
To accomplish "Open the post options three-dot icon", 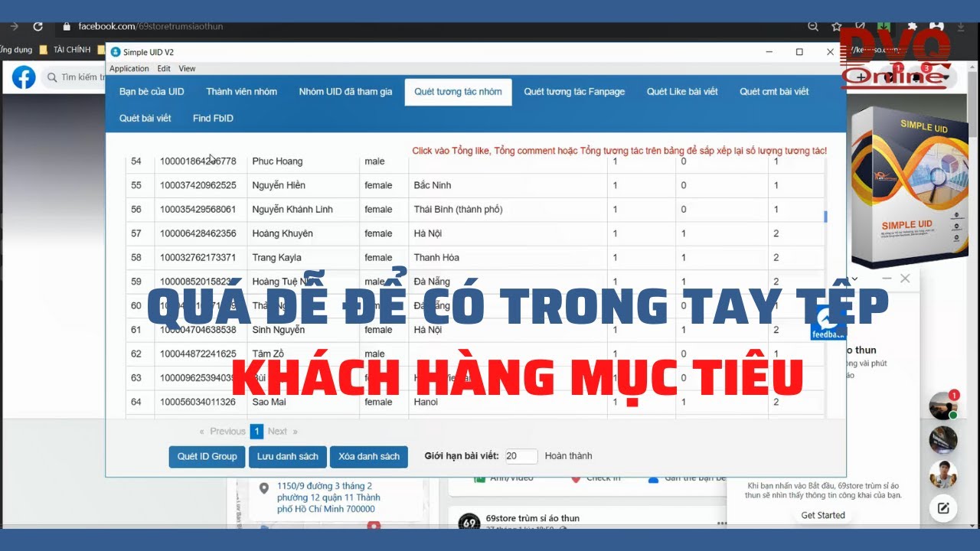I will click(x=721, y=523).
